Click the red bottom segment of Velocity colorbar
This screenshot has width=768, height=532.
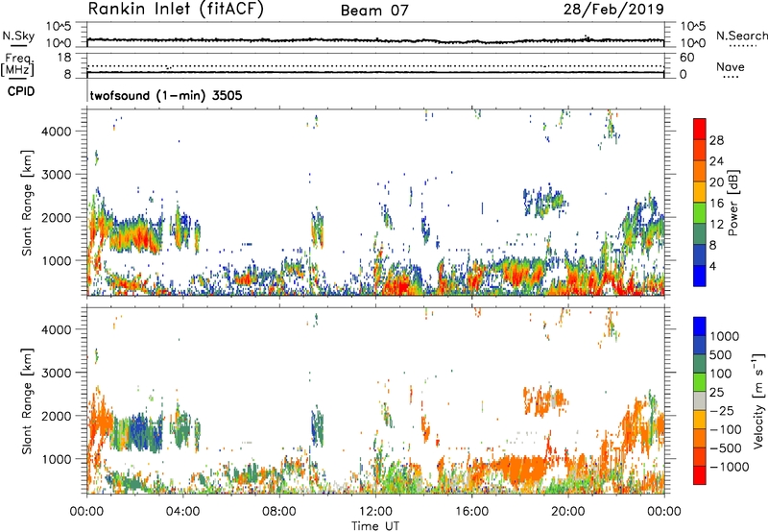tap(700, 475)
